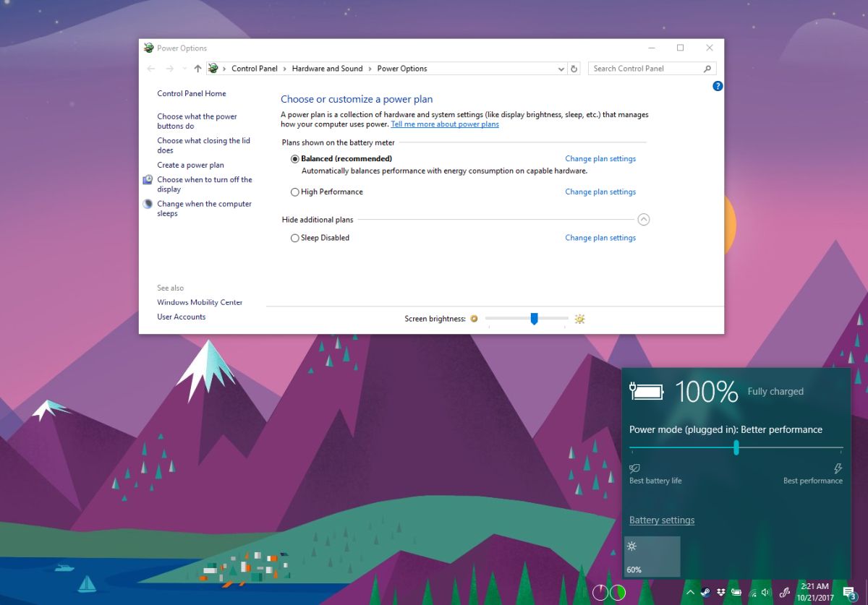The image size is (868, 605).
Task: Click the green pie gauge on the taskbar
Action: pos(618,593)
